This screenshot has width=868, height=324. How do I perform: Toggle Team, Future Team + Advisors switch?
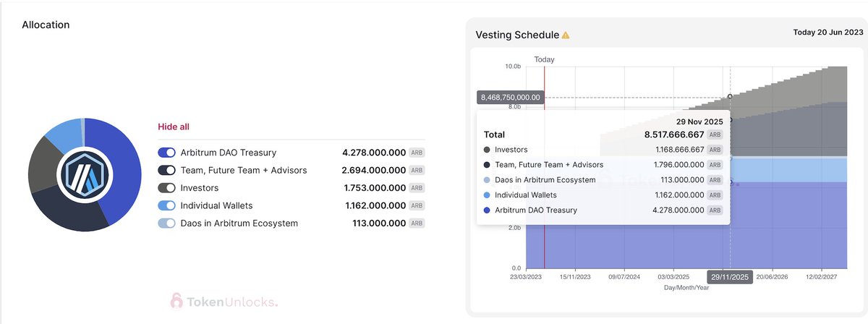167,170
